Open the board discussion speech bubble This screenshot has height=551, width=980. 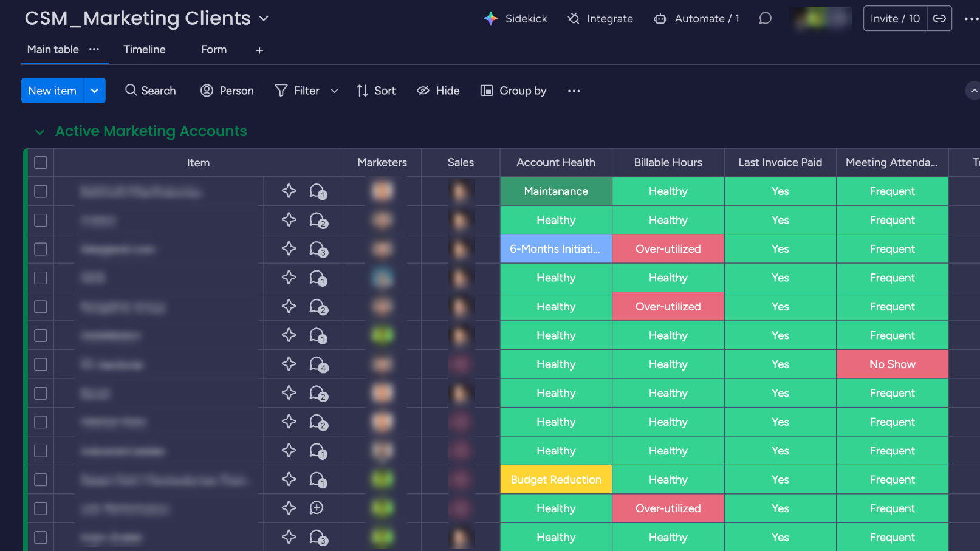click(765, 19)
